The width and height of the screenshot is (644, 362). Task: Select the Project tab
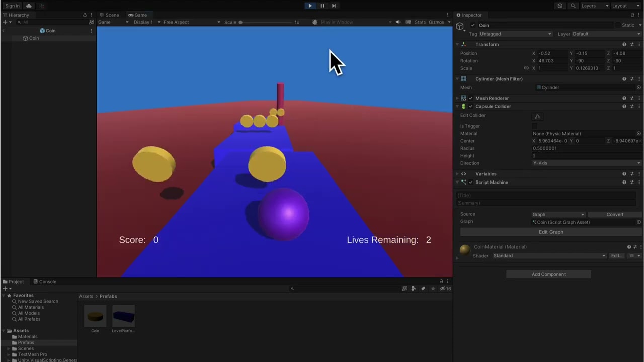(13, 282)
